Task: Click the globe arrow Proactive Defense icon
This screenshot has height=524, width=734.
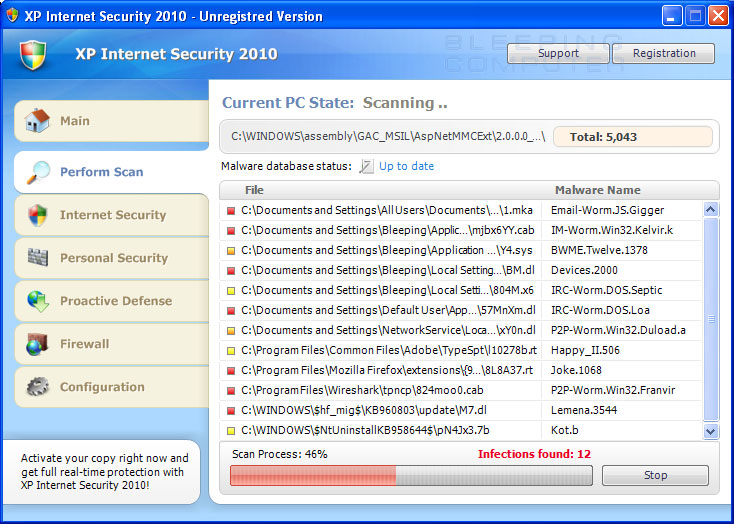Action: (x=38, y=301)
